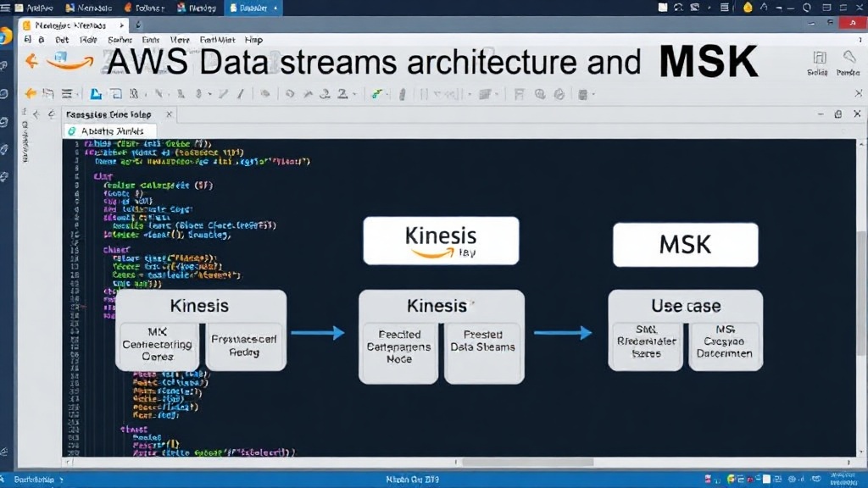Click the Amazon smile logo in the header
The image size is (868, 488).
click(x=70, y=61)
